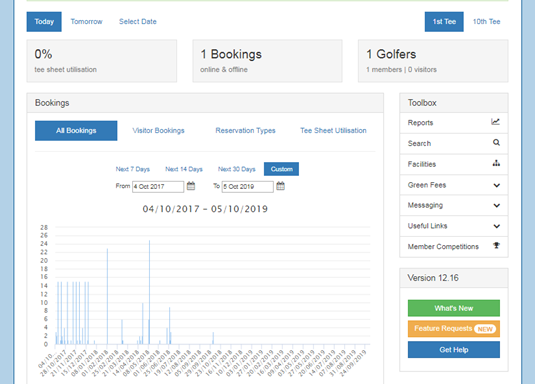Image resolution: width=535 pixels, height=384 pixels.
Task: Open the To date calendar icon
Action: point(280,186)
